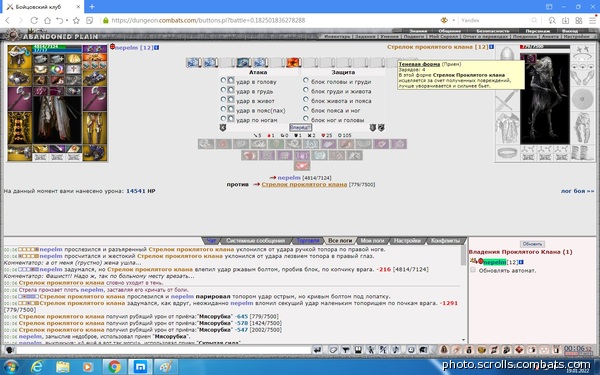Click the 'Вперед!' attack button

[x=300, y=127]
